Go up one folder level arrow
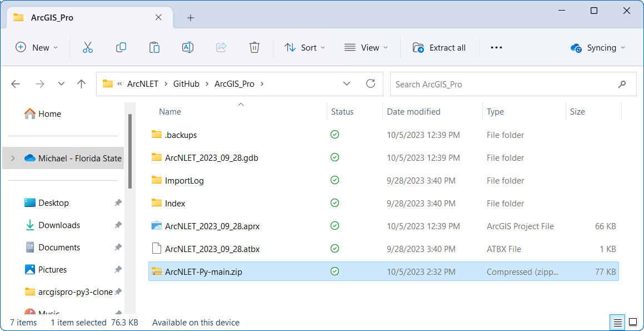 pos(81,84)
